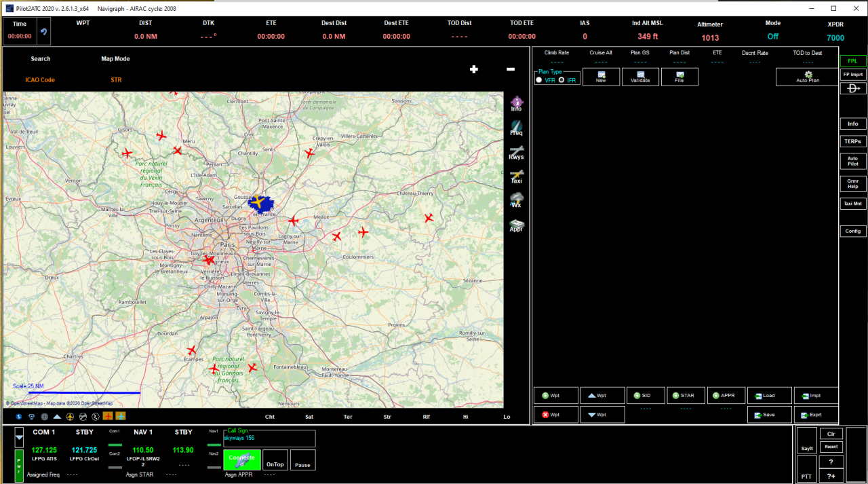Open the Wx weather icon
Viewport: 868px width, 484px height.
point(516,200)
